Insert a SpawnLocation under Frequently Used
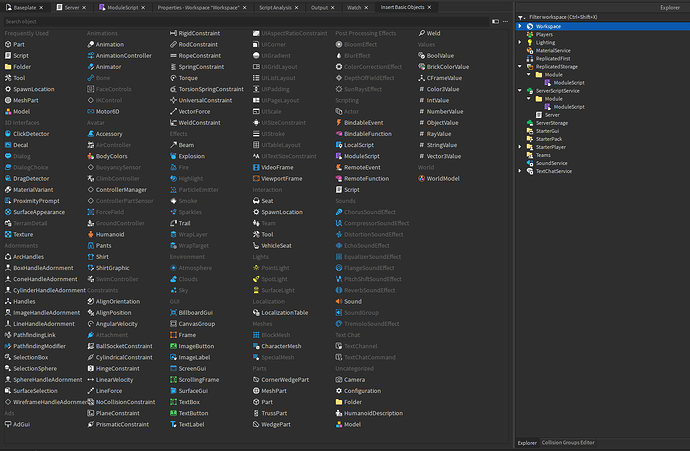 29,89
